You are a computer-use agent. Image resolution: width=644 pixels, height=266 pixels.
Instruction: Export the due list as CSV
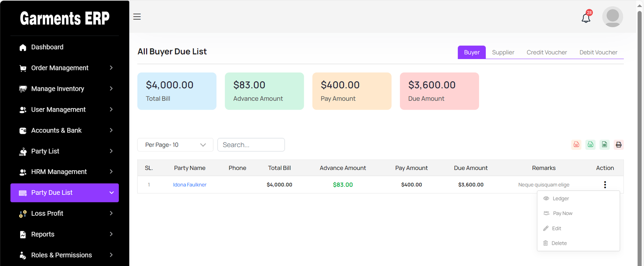590,145
